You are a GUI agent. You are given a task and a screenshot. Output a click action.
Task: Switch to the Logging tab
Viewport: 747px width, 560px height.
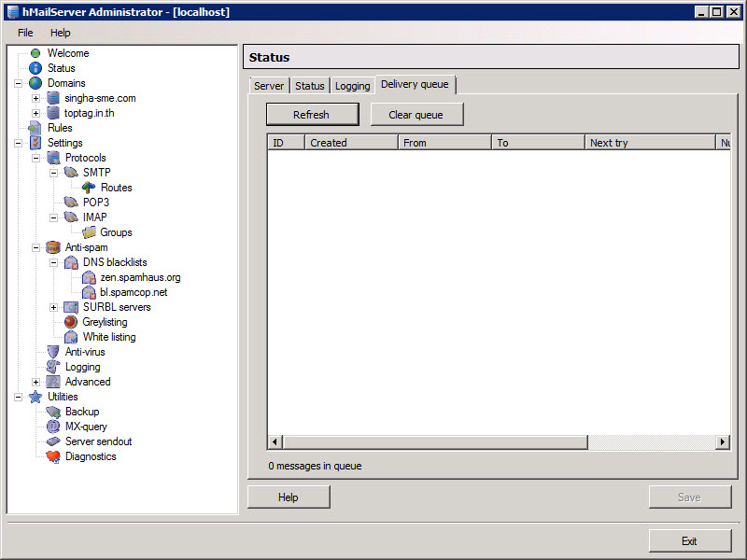353,86
